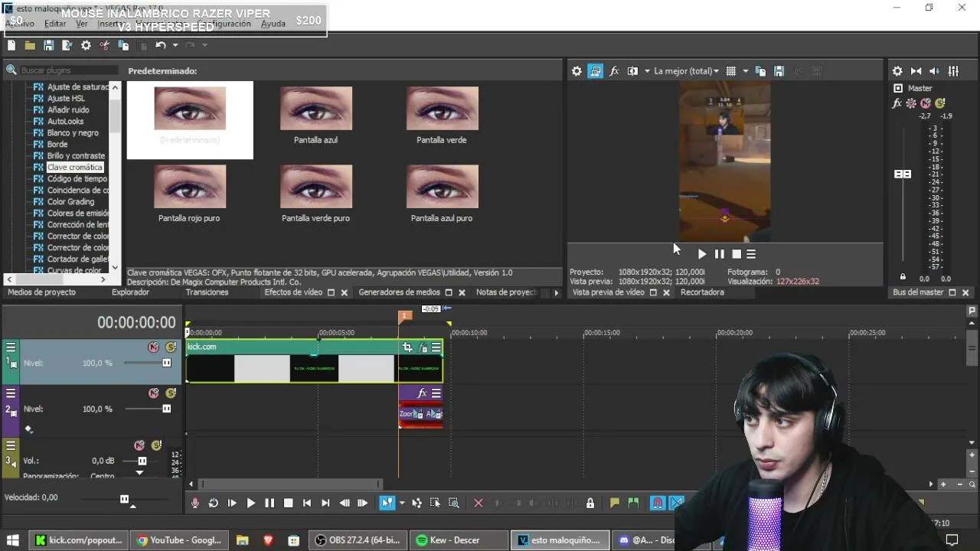Image resolution: width=980 pixels, height=551 pixels.
Task: Open preview quality dropdown La mejor (total)
Action: (x=686, y=71)
